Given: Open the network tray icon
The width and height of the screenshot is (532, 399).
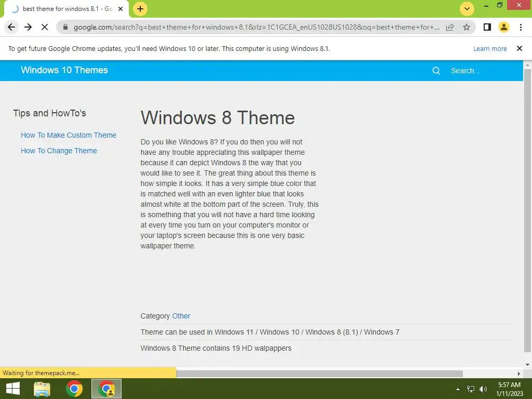Looking at the screenshot, I should point(471,389).
